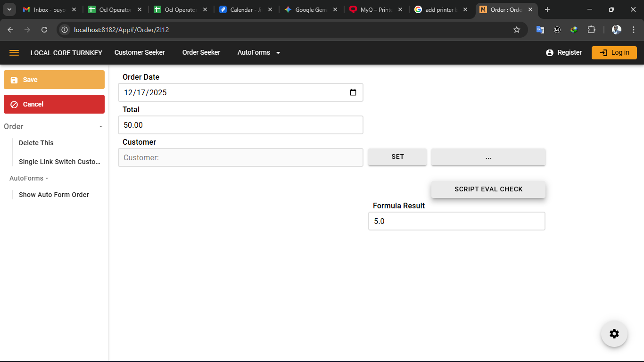Click the settings gear floating button
The image size is (644, 362).
(x=614, y=334)
